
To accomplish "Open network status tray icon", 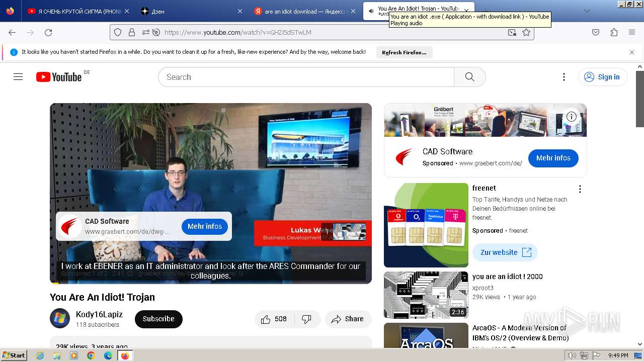I will [584, 355].
